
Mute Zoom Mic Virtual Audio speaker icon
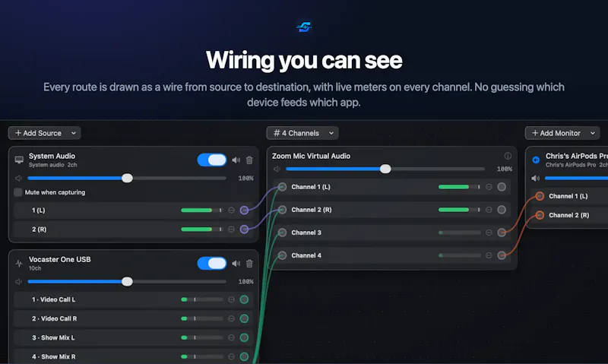tap(277, 169)
